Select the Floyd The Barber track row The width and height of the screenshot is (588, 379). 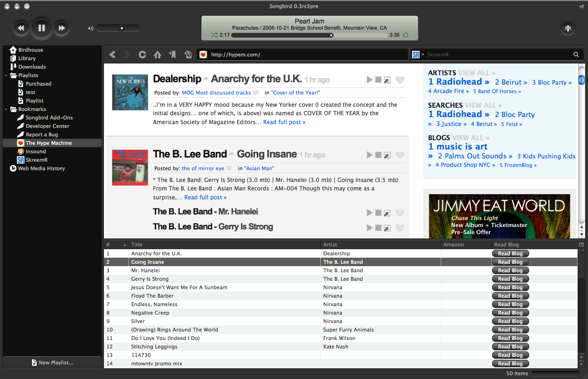click(x=341, y=296)
